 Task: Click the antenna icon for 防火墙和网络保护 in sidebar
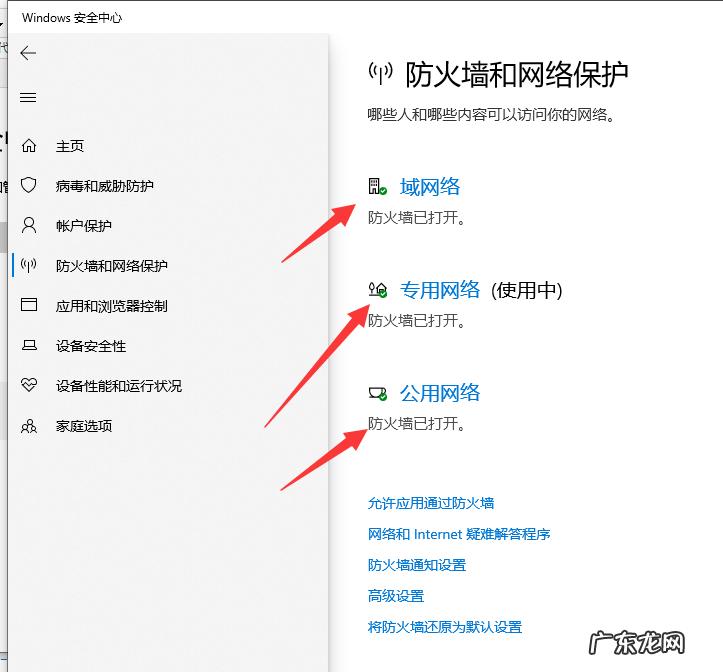click(29, 265)
